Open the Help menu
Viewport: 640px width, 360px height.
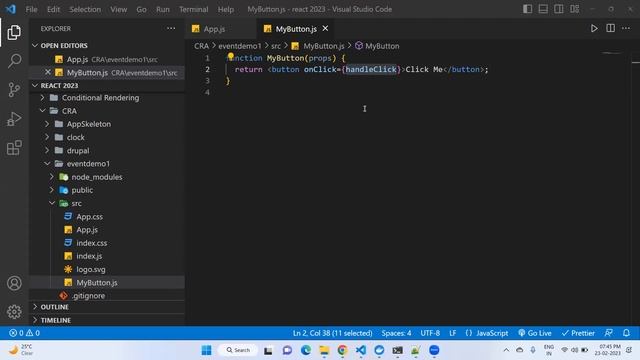pos(226,9)
